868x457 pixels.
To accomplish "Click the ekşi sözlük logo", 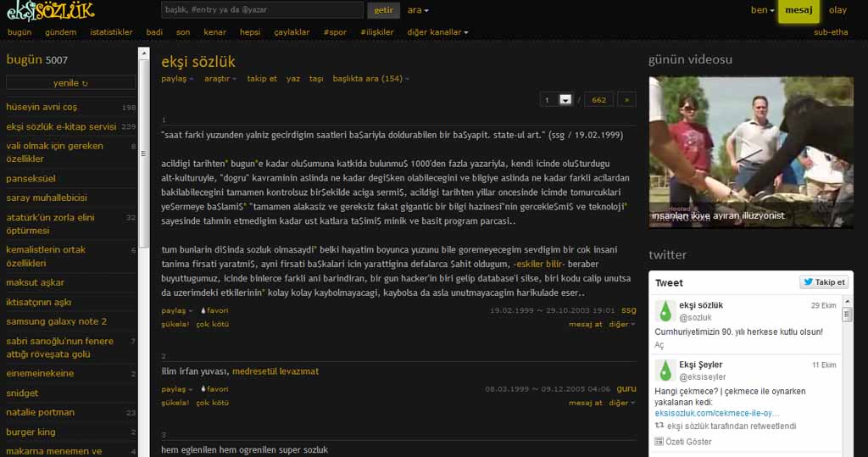I will tap(51, 10).
